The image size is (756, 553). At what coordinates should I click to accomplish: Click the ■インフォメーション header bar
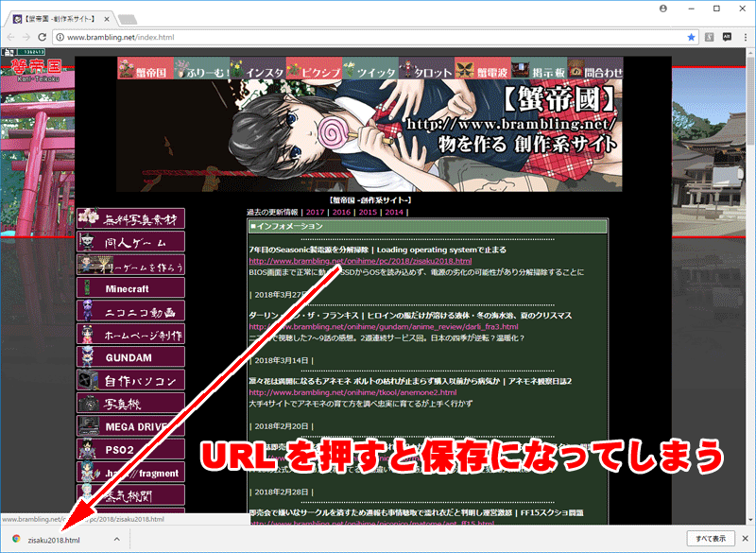click(x=427, y=226)
